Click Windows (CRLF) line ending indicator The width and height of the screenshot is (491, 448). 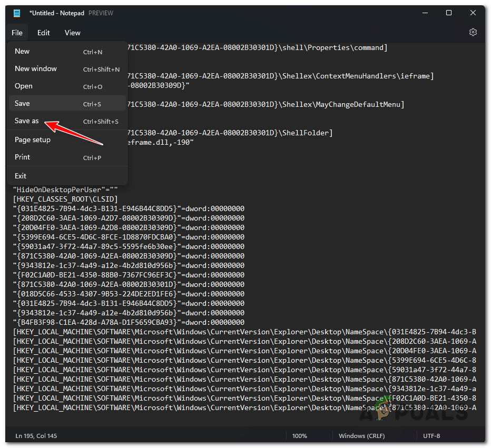pyautogui.click(x=361, y=435)
